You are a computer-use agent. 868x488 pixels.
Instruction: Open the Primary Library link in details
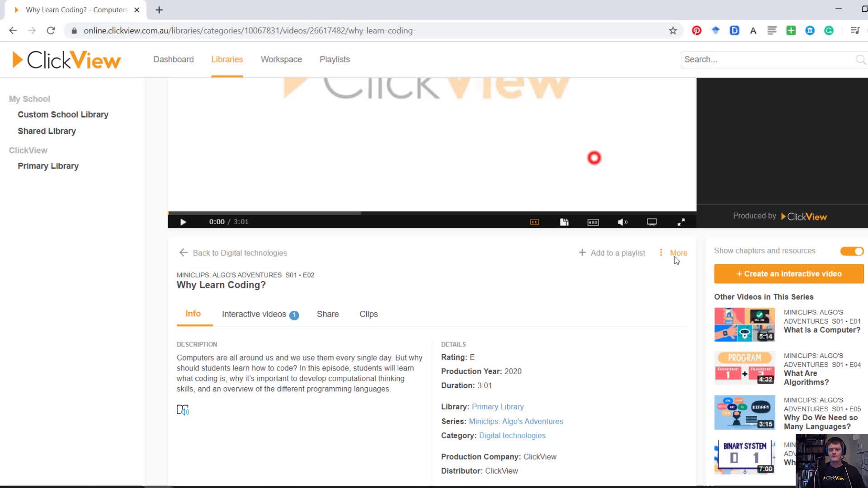[x=497, y=406]
